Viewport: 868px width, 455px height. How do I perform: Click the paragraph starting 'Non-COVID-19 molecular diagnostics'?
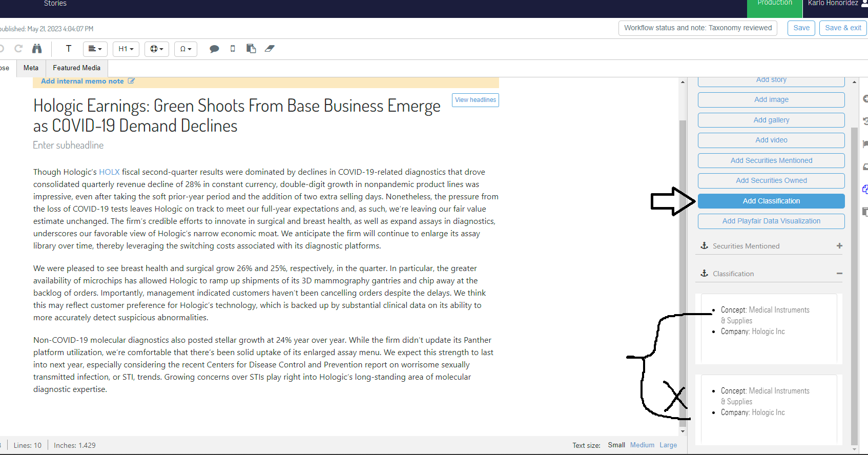(x=264, y=365)
